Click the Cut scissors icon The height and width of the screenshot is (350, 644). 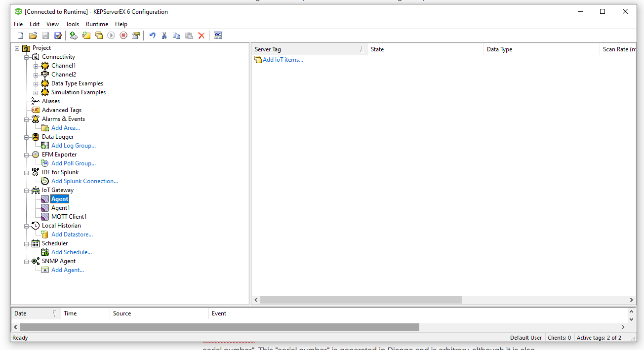(x=164, y=36)
